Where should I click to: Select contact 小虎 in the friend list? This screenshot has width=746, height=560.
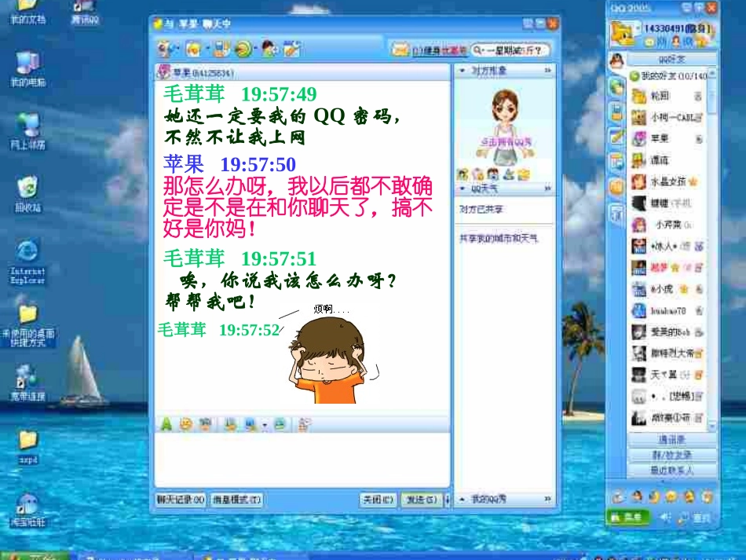tap(667, 289)
